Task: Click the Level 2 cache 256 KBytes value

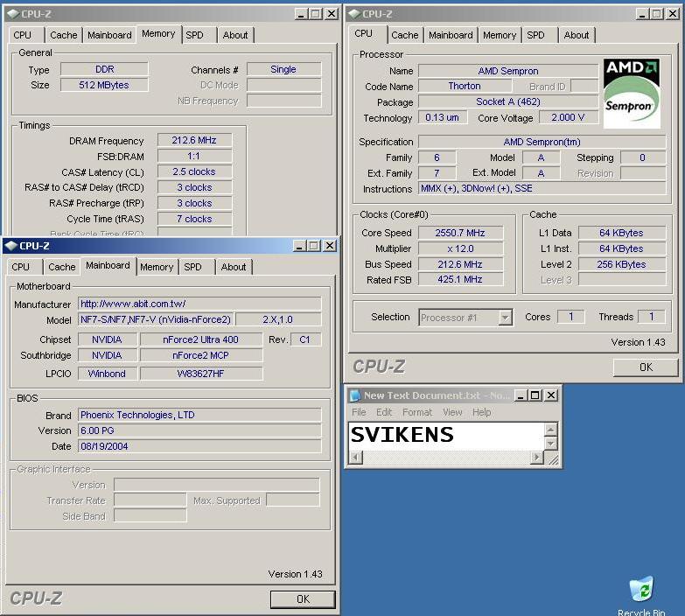Action: [x=621, y=264]
